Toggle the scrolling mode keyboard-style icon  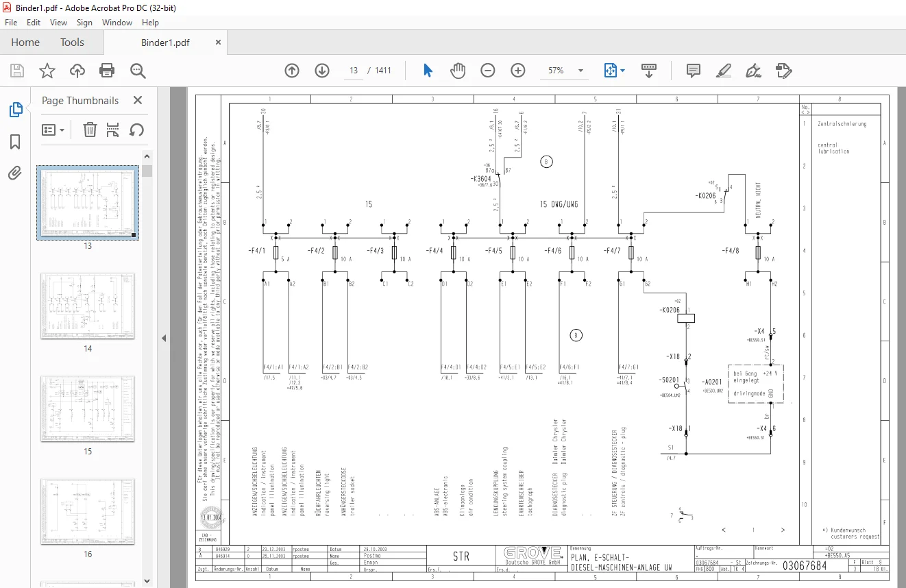[649, 71]
